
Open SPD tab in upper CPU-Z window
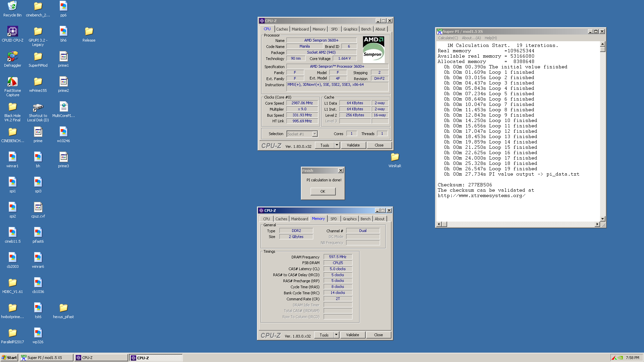click(334, 29)
